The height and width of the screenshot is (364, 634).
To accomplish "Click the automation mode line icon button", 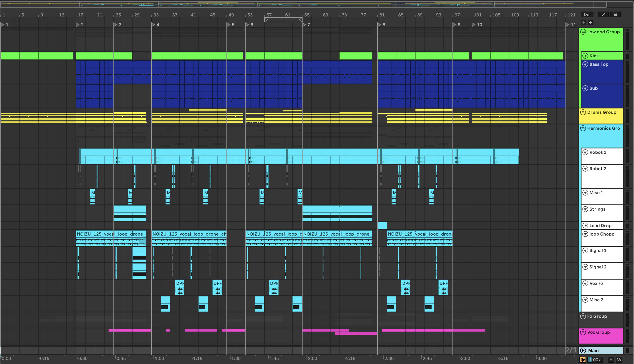I will [603, 14].
